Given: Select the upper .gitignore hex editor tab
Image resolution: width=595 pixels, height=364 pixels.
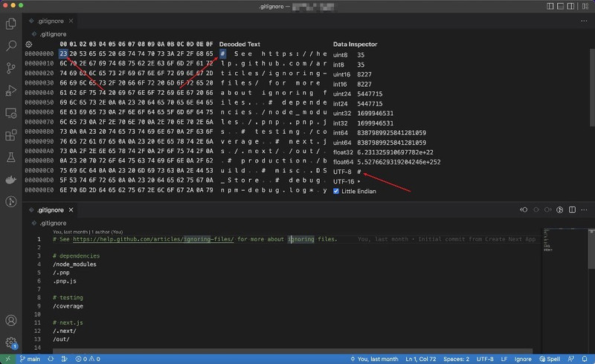Looking at the screenshot, I should pyautogui.click(x=51, y=21).
